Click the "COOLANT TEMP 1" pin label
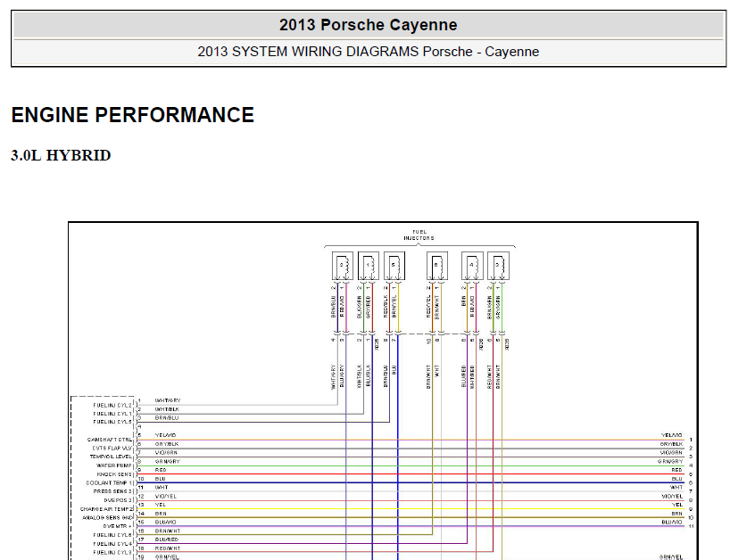730x560 pixels. (x=110, y=482)
